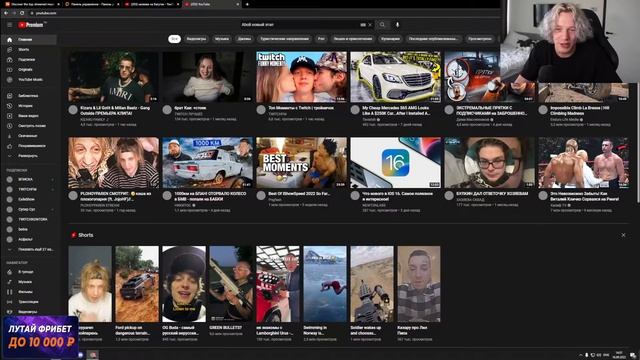Click the browser address bar
Viewport: 640px width, 360px height.
point(261,13)
